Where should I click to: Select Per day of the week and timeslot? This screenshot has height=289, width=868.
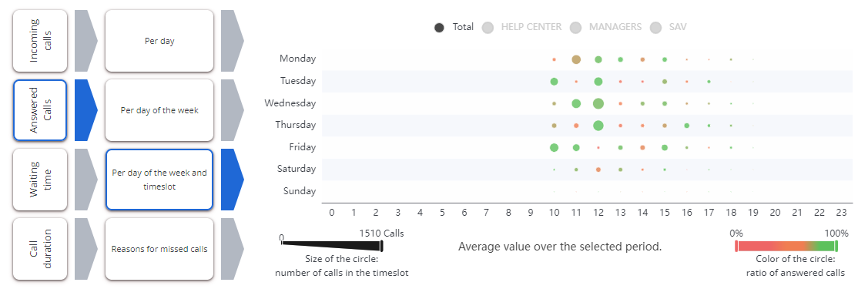pos(159,180)
